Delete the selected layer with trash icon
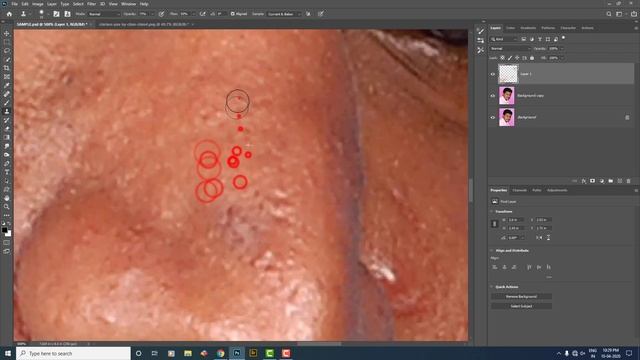 tap(629, 181)
